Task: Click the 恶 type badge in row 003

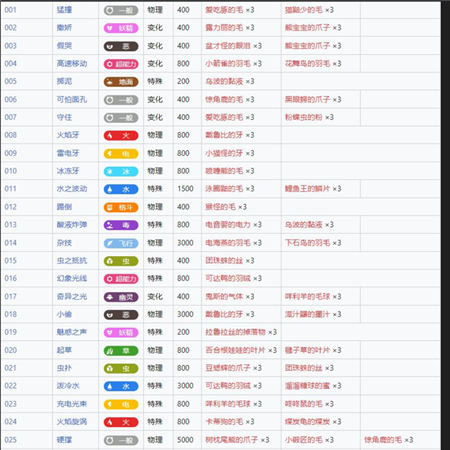Action: pyautogui.click(x=121, y=46)
